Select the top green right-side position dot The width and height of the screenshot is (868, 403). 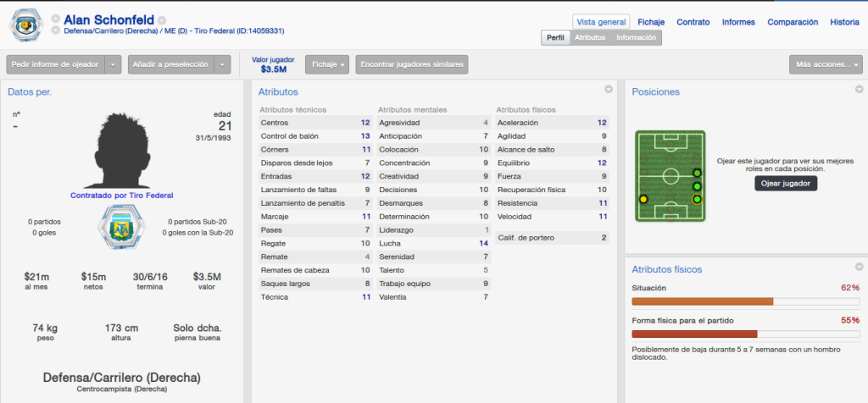(697, 173)
